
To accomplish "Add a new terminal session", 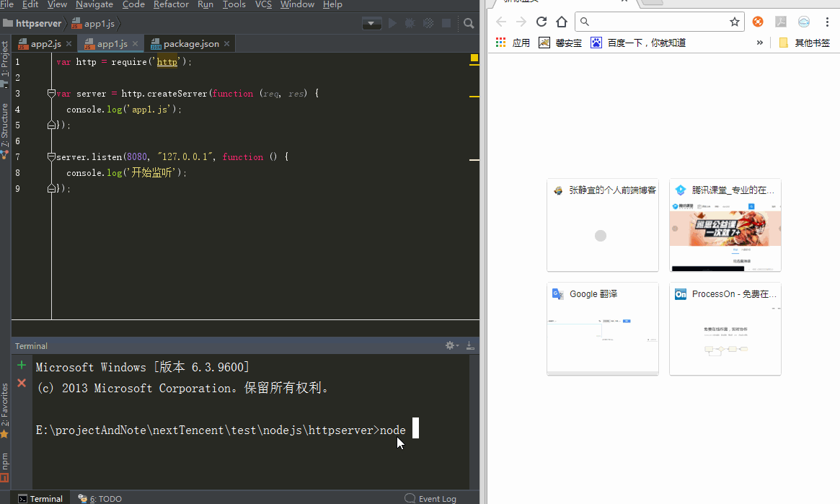I will (x=22, y=365).
